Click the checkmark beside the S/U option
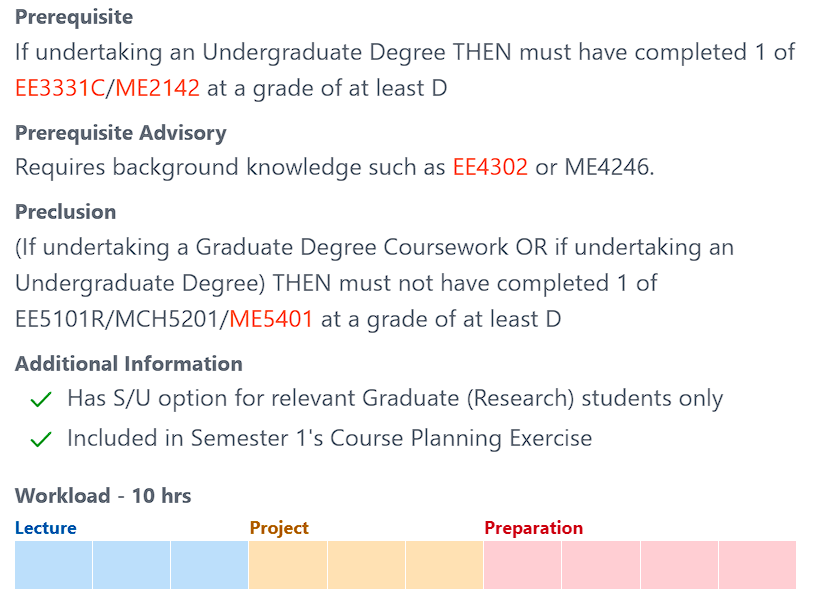Screen dimensions: 817x601 [x=41, y=400]
